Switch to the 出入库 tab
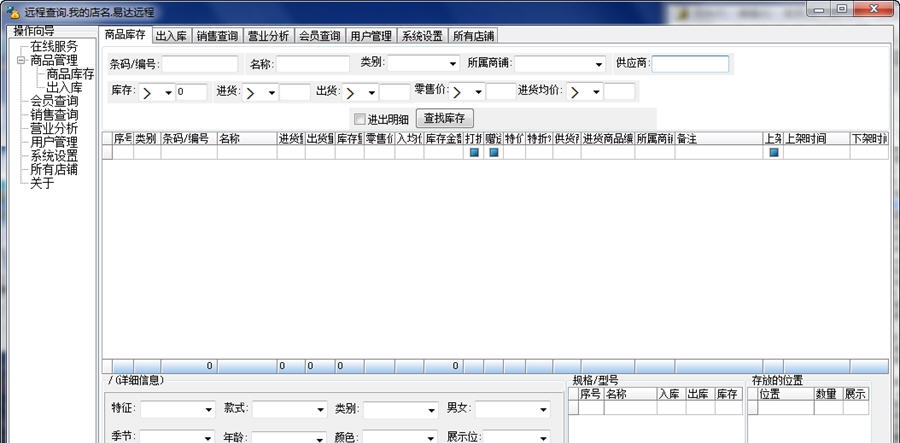This screenshot has width=900, height=443. pos(171,36)
